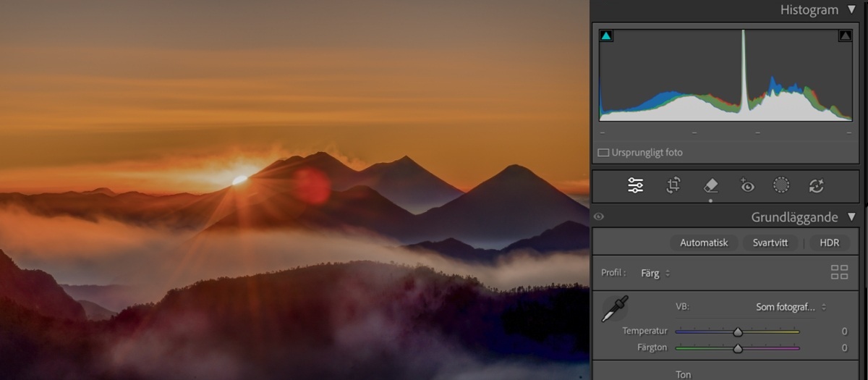The image size is (868, 380).
Task: Collapse the Histogram panel
Action: pyautogui.click(x=851, y=10)
